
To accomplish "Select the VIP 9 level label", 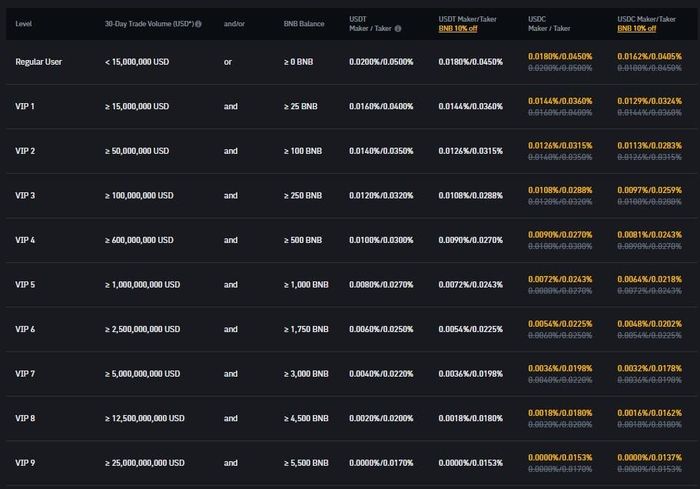I will click(x=25, y=463).
